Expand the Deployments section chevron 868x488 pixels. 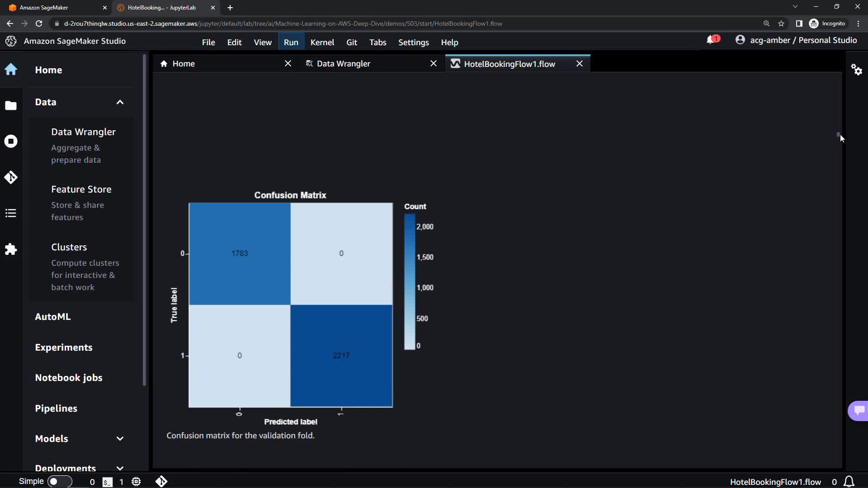click(x=120, y=468)
